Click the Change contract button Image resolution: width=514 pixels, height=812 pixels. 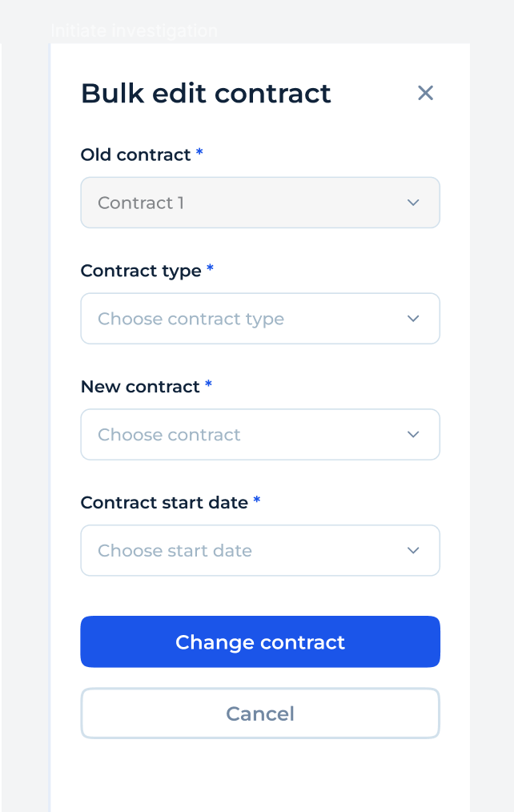point(260,641)
